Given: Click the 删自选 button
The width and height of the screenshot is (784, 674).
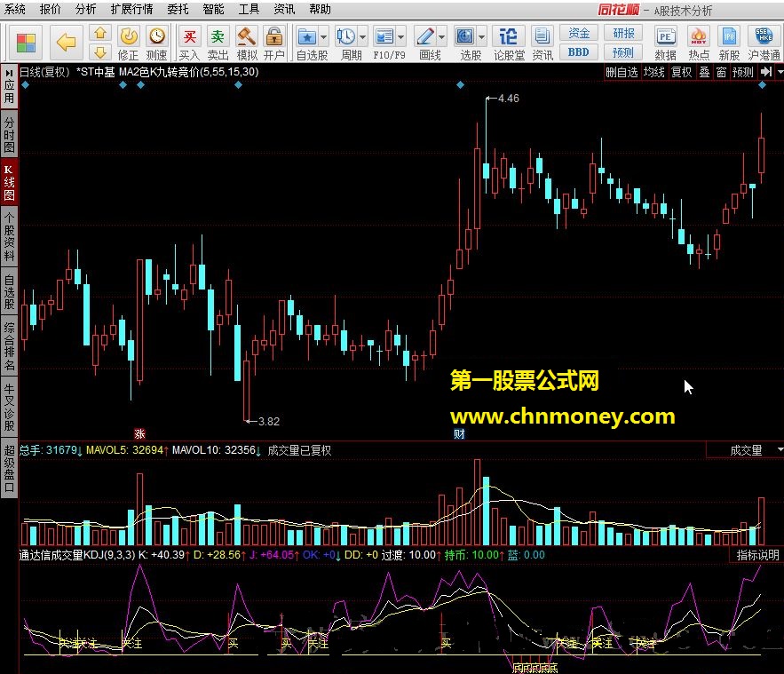Looking at the screenshot, I should click(622, 72).
